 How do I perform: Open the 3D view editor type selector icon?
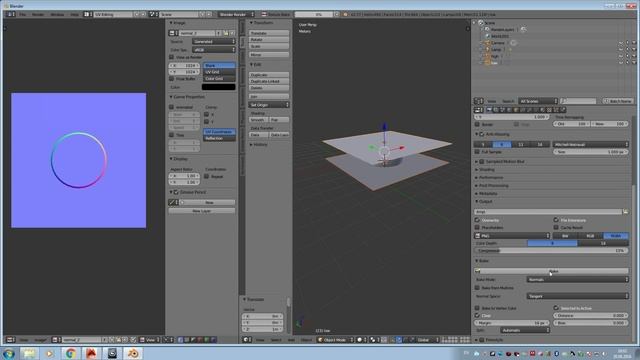pyautogui.click(x=247, y=340)
